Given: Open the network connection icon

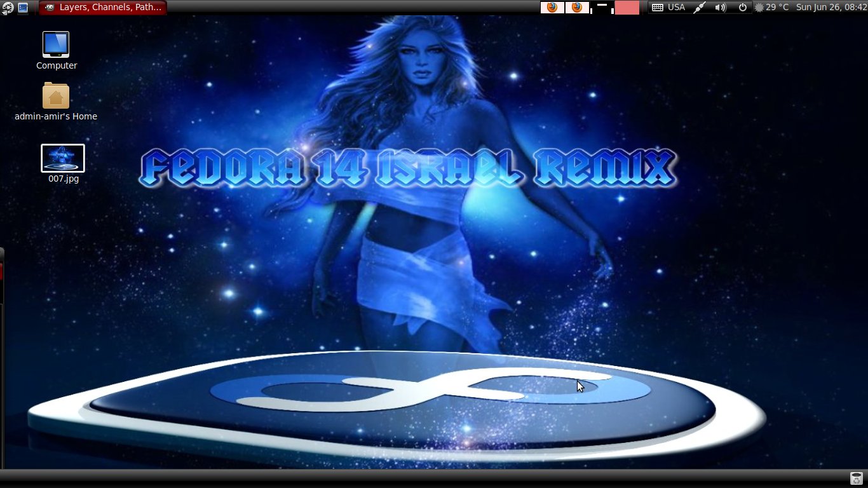Looking at the screenshot, I should [x=699, y=8].
